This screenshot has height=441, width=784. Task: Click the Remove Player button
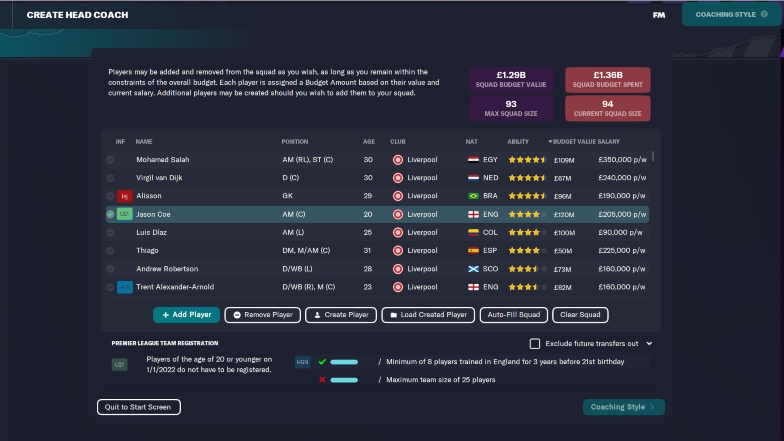[262, 315]
